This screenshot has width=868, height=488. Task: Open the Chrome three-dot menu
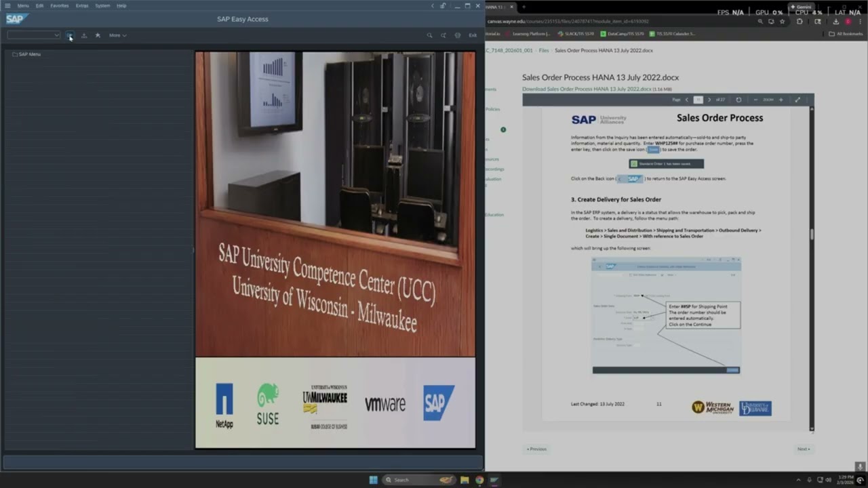860,21
